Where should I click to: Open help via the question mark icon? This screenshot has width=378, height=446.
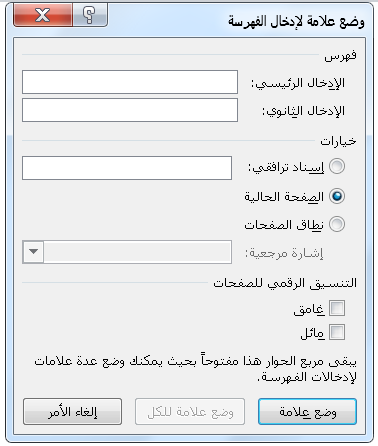click(90, 15)
